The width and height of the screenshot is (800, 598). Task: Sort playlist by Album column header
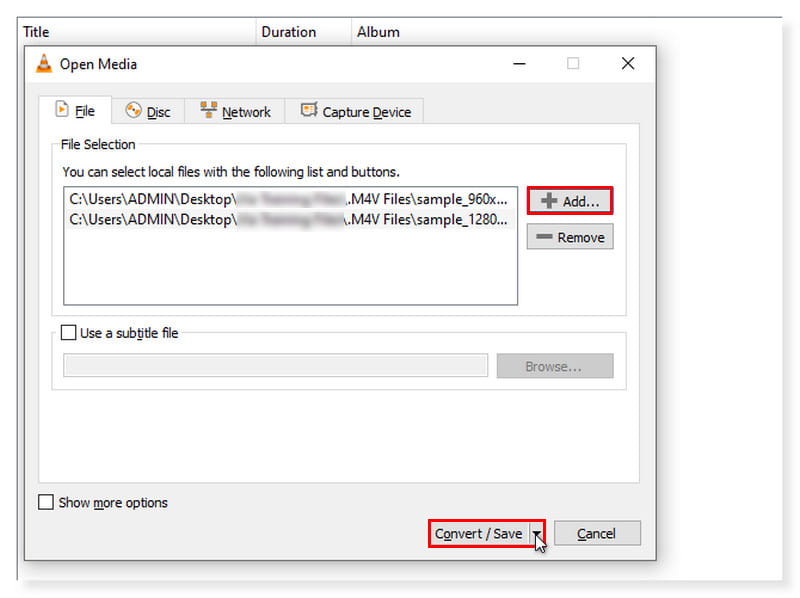tap(378, 32)
